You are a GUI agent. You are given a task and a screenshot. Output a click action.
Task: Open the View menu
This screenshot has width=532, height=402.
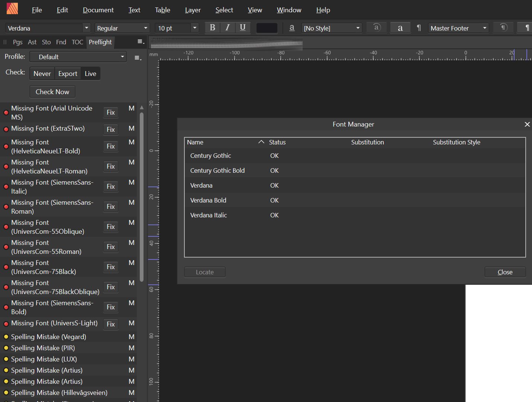(255, 10)
